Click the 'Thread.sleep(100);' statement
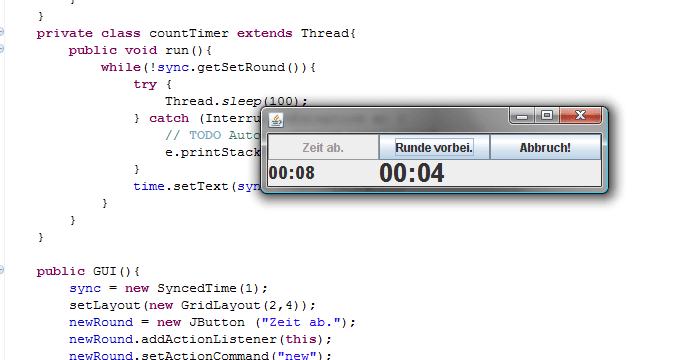Viewport: 686px width, 360px height. click(x=236, y=101)
